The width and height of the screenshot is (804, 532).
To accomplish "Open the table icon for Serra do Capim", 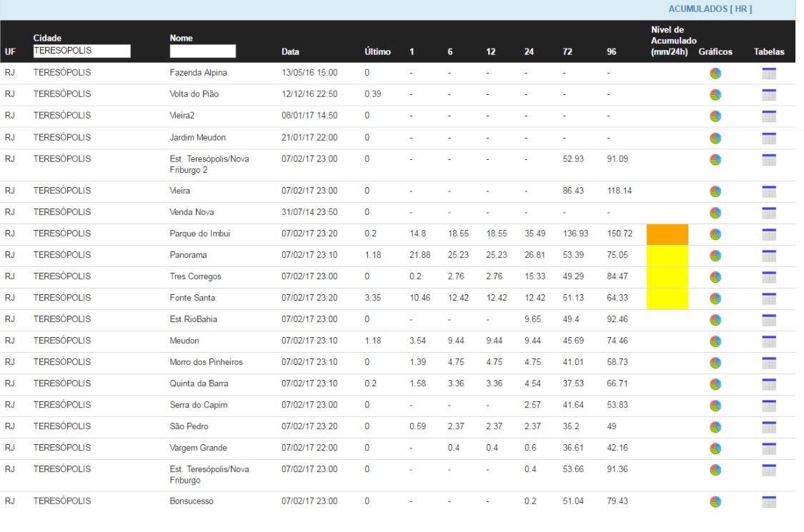I will point(769,406).
